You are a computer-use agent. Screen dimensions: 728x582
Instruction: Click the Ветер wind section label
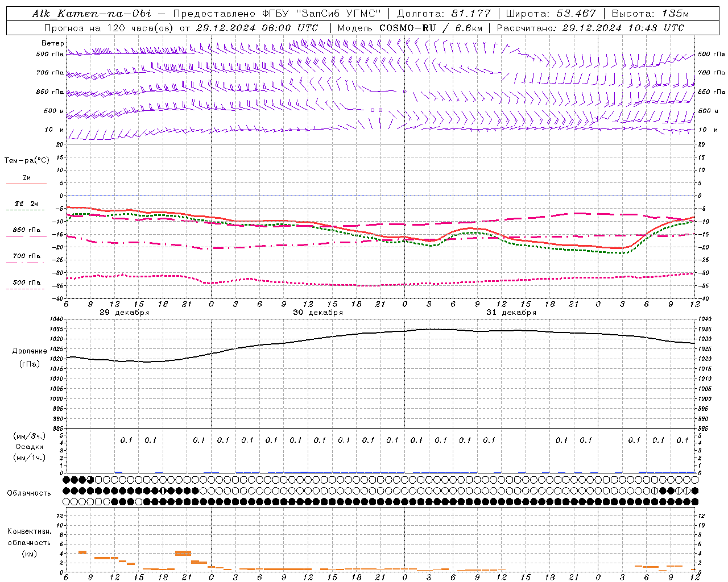coord(53,43)
